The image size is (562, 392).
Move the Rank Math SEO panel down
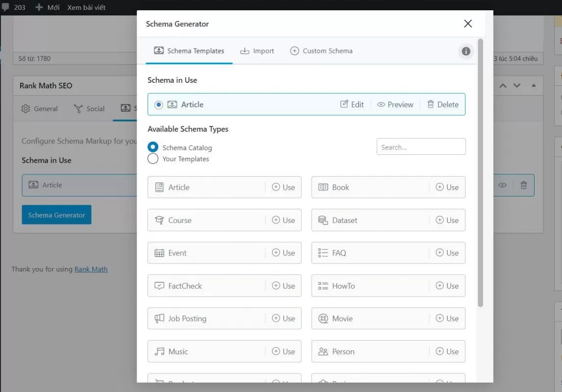[x=516, y=86]
